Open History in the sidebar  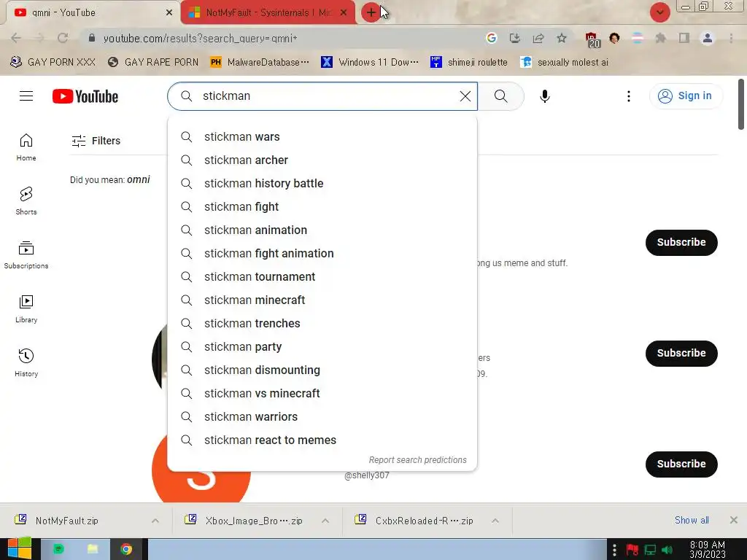coord(26,362)
